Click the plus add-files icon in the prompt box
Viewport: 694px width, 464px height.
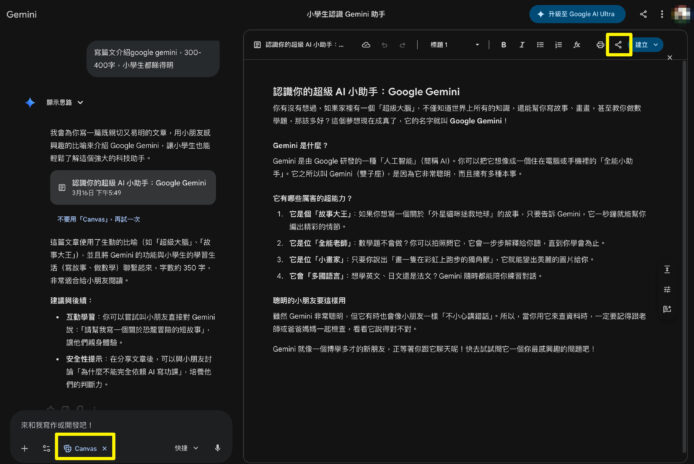pyautogui.click(x=24, y=449)
